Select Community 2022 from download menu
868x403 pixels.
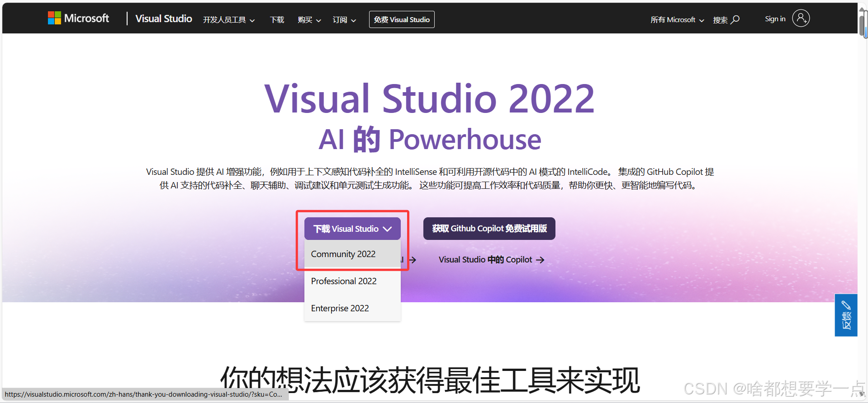click(352, 254)
